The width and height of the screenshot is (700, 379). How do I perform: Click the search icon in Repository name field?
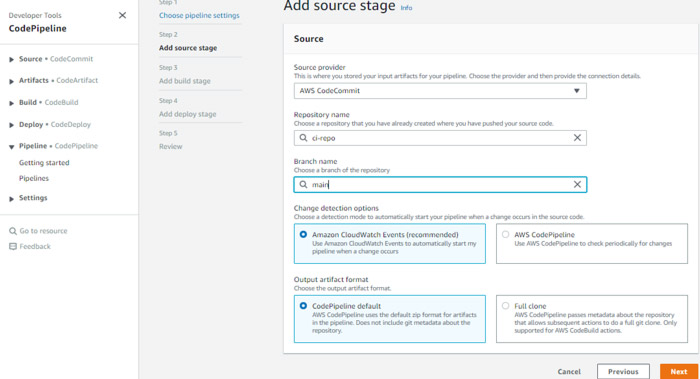303,138
